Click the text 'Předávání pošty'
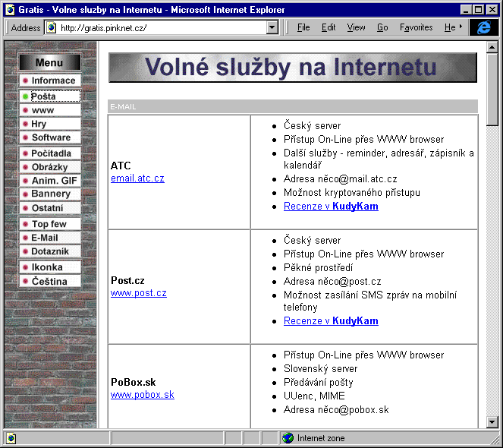 coord(318,383)
